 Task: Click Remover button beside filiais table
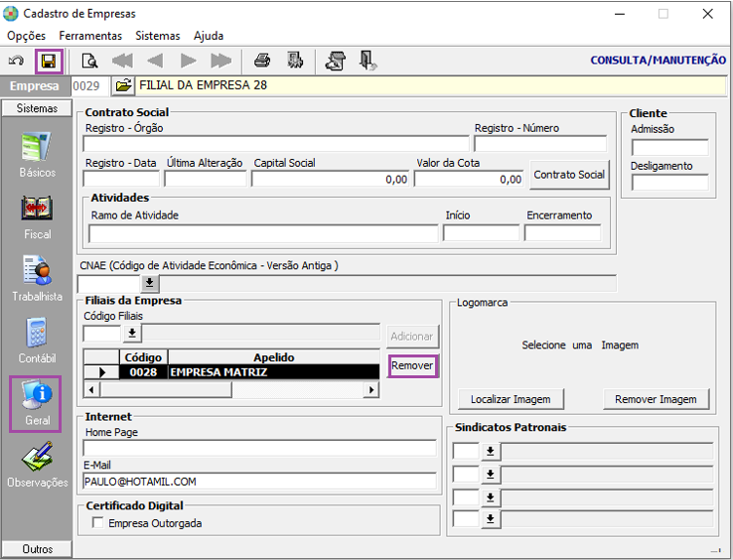pyautogui.click(x=412, y=365)
